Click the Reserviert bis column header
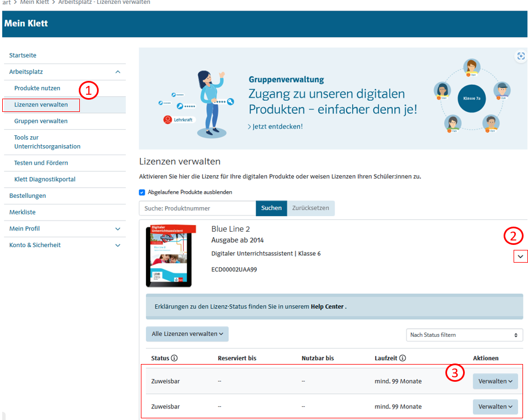This screenshot has height=420, width=528. pyautogui.click(x=237, y=358)
